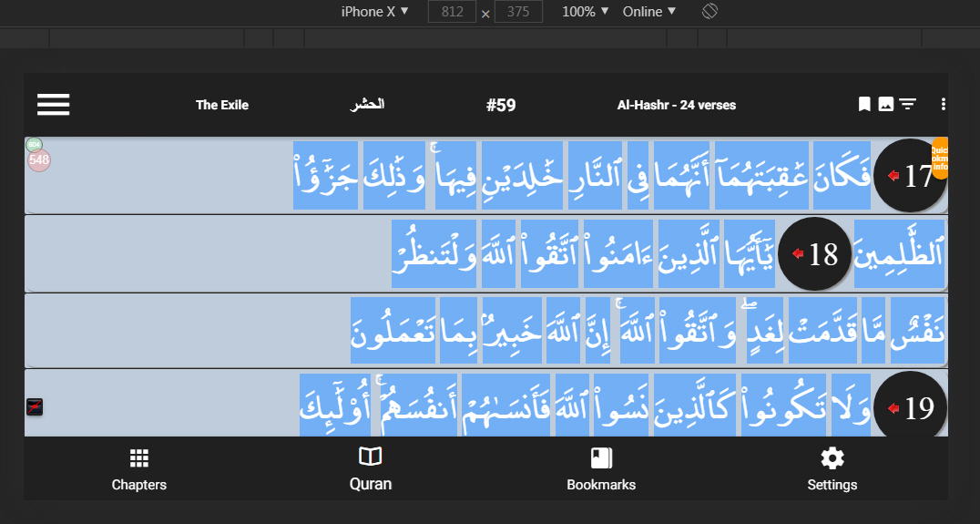Select the Quran tab

[371, 469]
